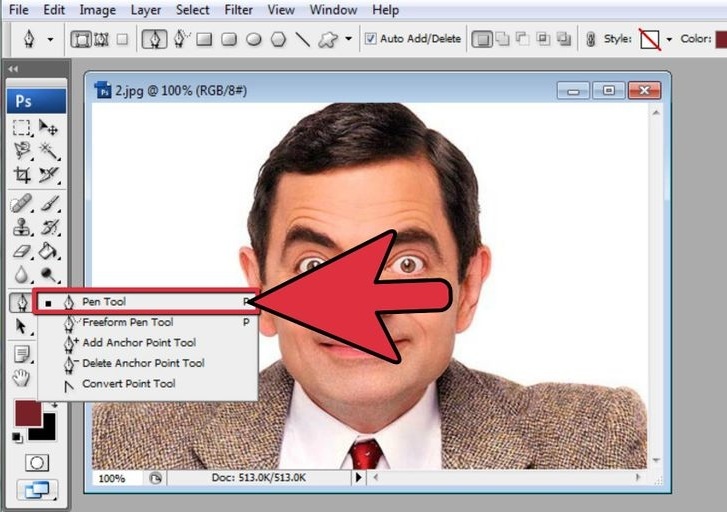Screen dimensions: 727x512
Task: Select the Healing Brush tool
Action: click(x=21, y=203)
